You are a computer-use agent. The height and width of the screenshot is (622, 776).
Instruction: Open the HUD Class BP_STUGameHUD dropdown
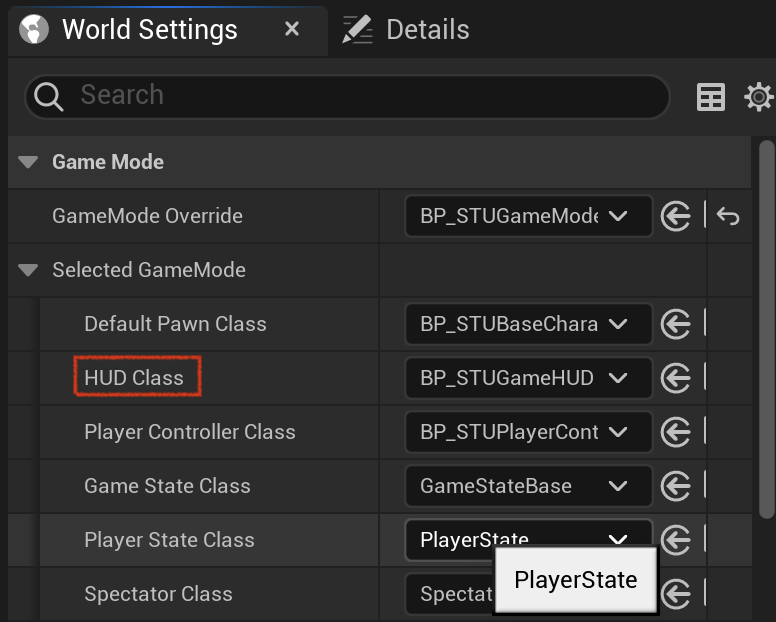coord(529,378)
